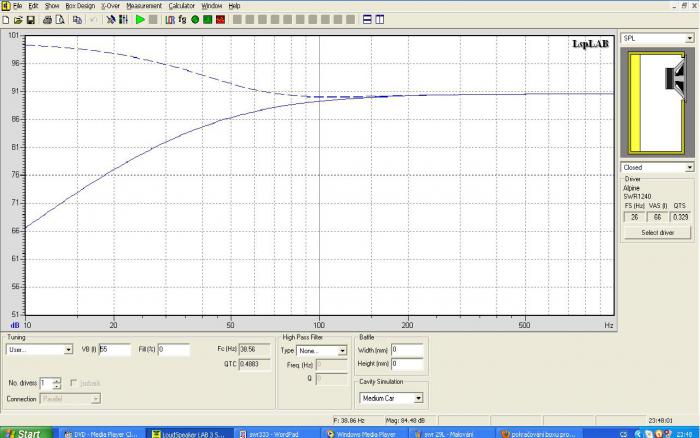The height and width of the screenshot is (438, 700).
Task: Open file with the folder icon
Action: point(18,20)
